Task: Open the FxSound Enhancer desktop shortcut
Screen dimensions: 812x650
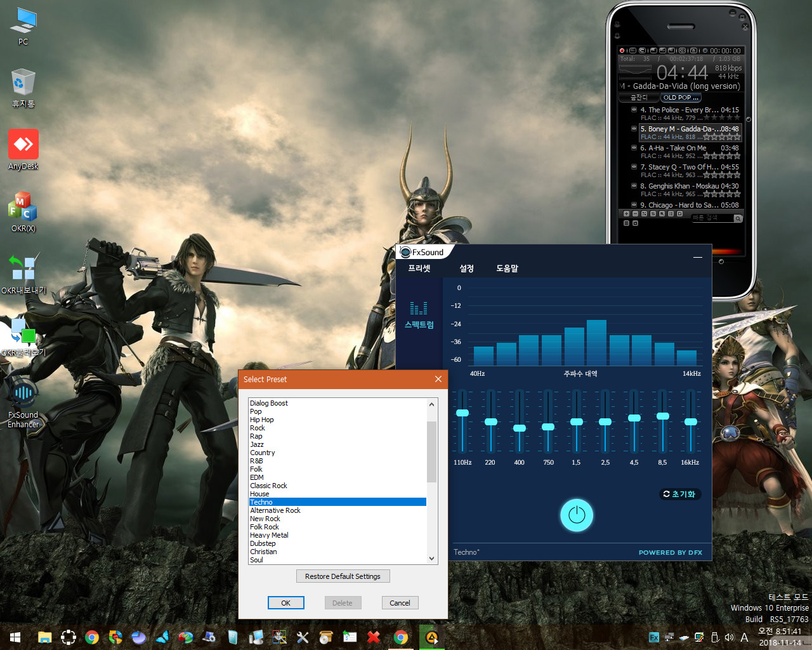Action: click(23, 404)
